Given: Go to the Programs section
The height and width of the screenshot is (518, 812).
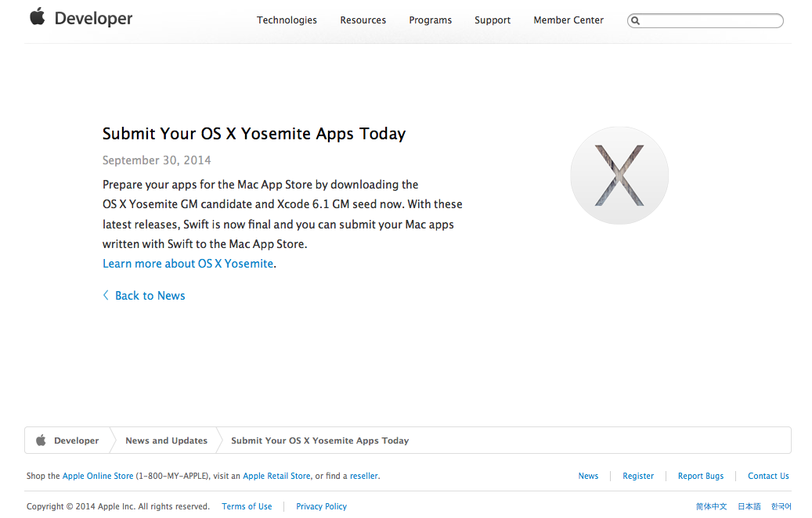Looking at the screenshot, I should (430, 20).
